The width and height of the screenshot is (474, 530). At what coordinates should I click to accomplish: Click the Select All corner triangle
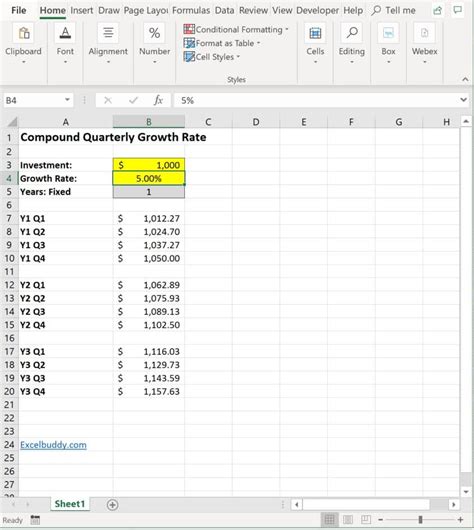tap(12, 122)
